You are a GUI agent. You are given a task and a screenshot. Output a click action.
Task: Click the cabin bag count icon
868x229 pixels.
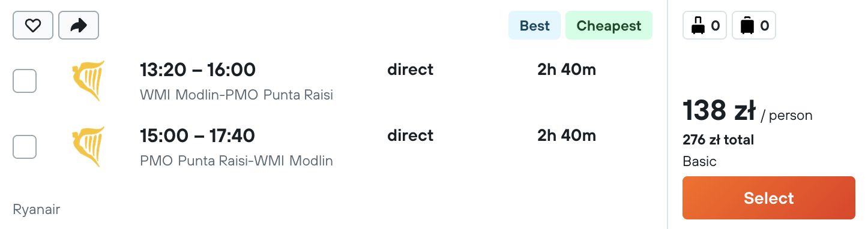click(705, 26)
